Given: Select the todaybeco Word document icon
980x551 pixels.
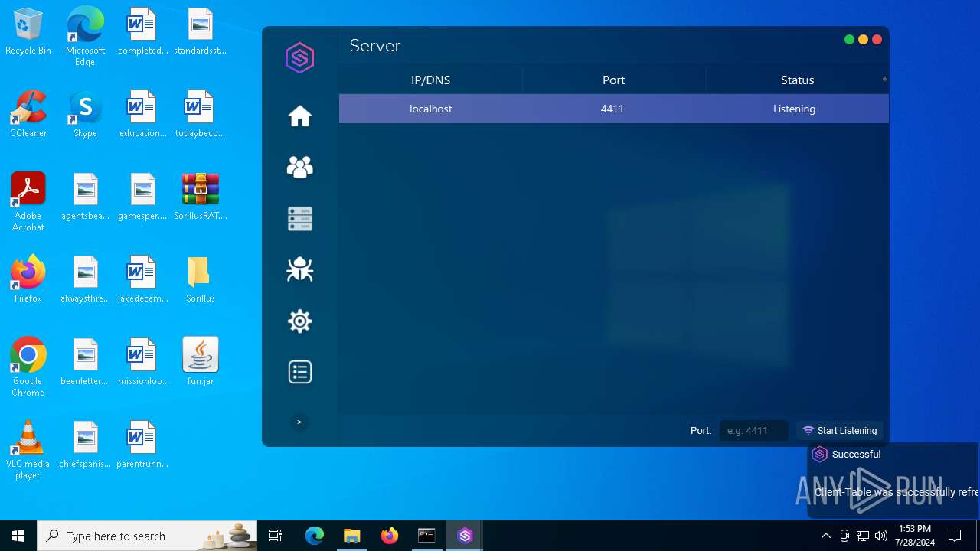Looking at the screenshot, I should [x=201, y=114].
